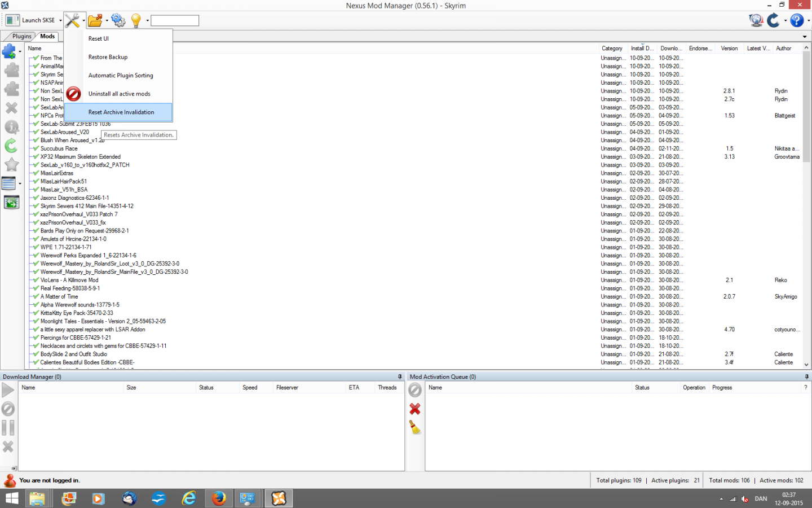Toggle checkmark for A Matter of Time
The height and width of the screenshot is (508, 812).
coord(36,296)
